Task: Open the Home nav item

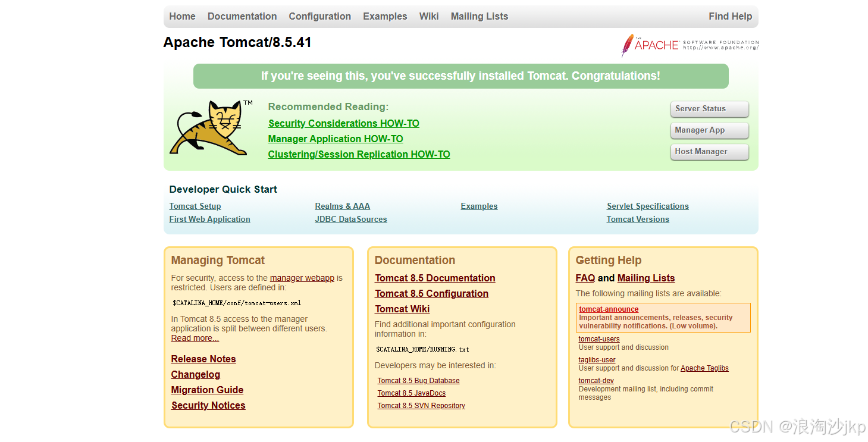Action: (182, 17)
